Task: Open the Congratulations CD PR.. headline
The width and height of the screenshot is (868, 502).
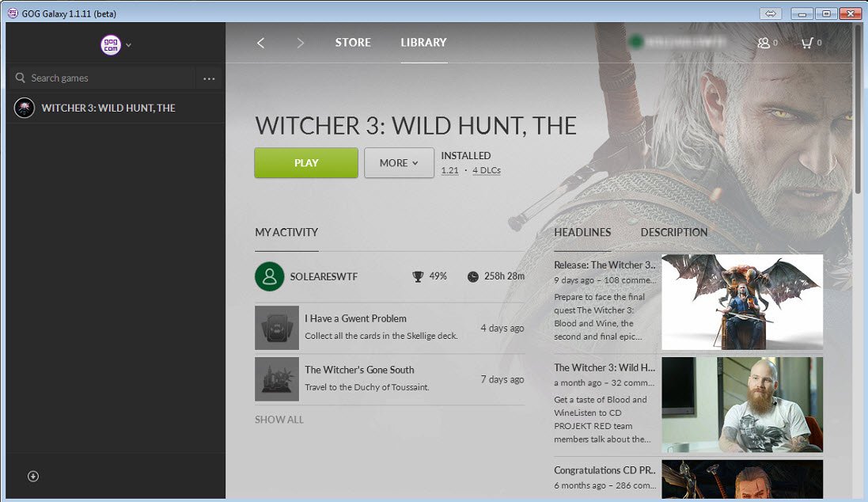Action: click(x=605, y=470)
